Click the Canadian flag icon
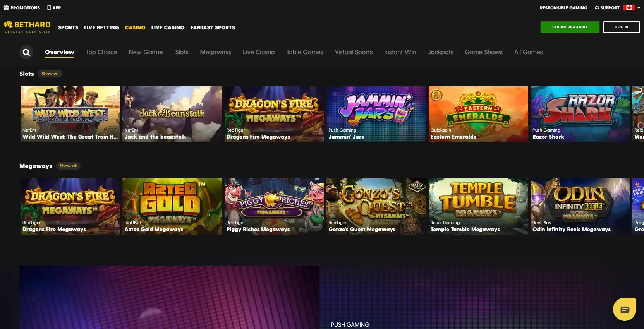The width and height of the screenshot is (644, 329). coord(629,7)
